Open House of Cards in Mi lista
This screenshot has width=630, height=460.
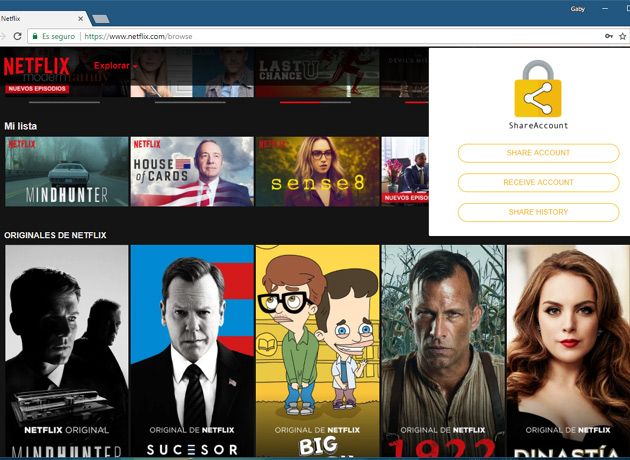[191, 171]
